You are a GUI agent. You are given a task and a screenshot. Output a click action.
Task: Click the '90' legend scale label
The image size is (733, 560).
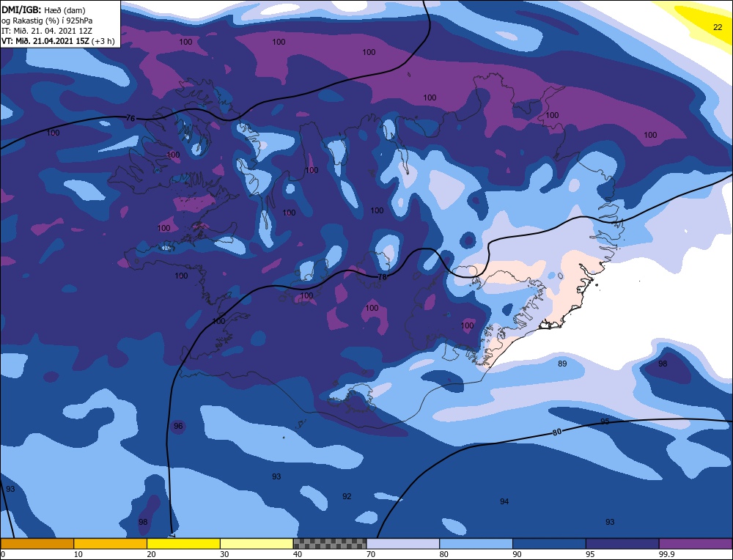pyautogui.click(x=517, y=554)
